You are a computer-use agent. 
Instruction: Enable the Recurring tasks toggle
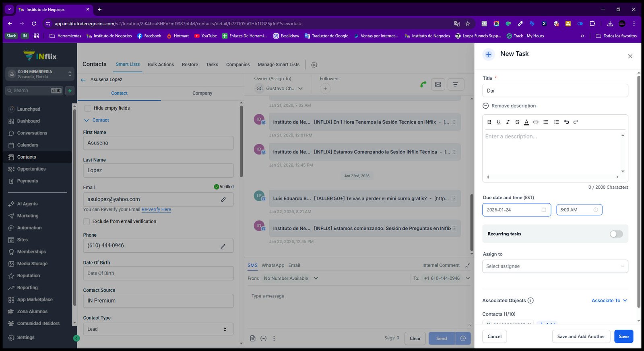616,234
